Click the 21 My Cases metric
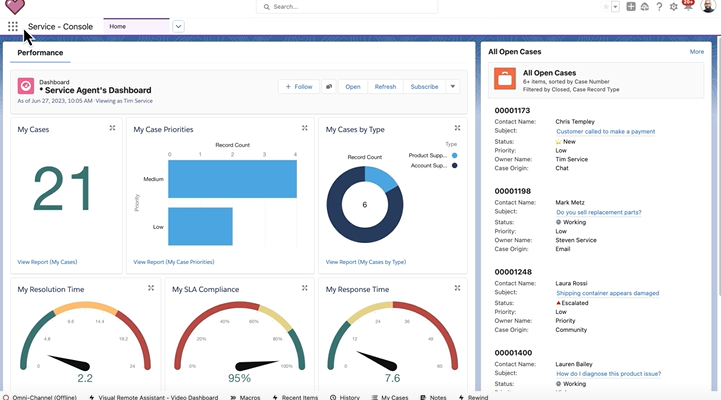The height and width of the screenshot is (400, 721). [x=63, y=189]
